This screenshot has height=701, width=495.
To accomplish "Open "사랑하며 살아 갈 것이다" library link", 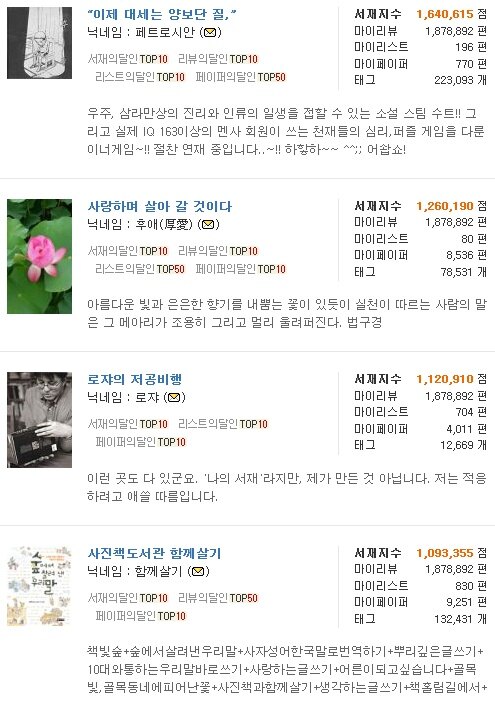I will pyautogui.click(x=160, y=207).
